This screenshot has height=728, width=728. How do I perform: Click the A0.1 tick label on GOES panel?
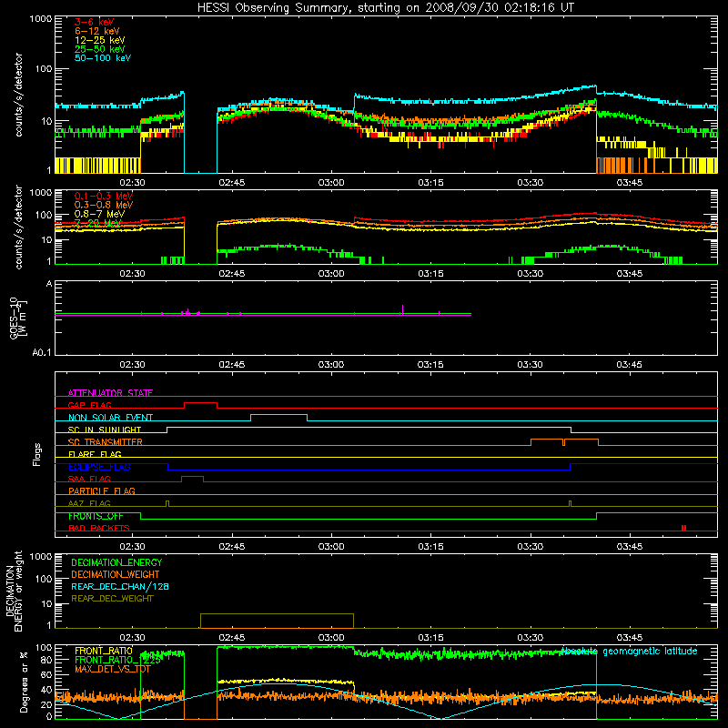point(42,353)
